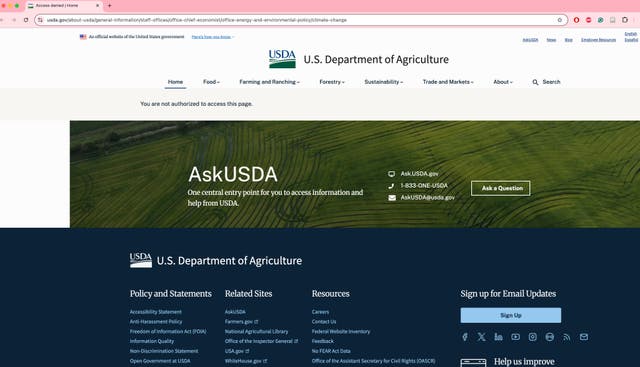This screenshot has width=640, height=367.
Task: Expand the Forestry dropdown menu
Action: click(x=332, y=82)
